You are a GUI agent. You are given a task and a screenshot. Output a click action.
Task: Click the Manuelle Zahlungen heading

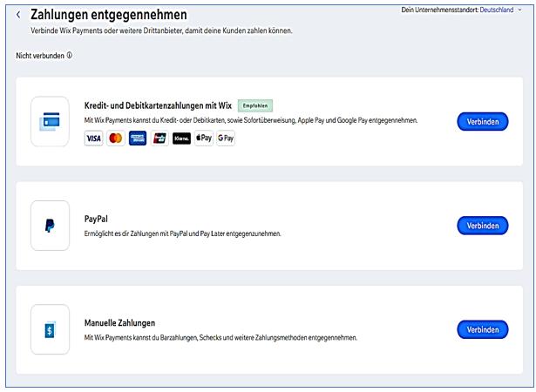pos(119,323)
